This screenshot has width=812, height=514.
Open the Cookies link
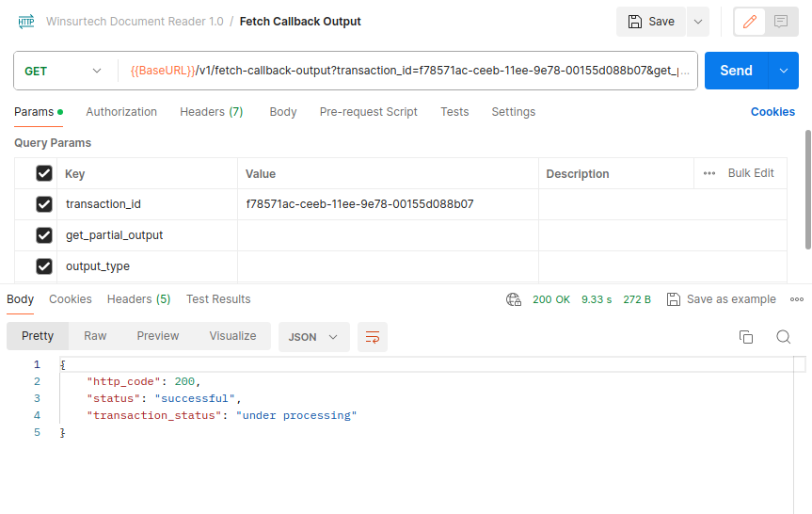772,112
